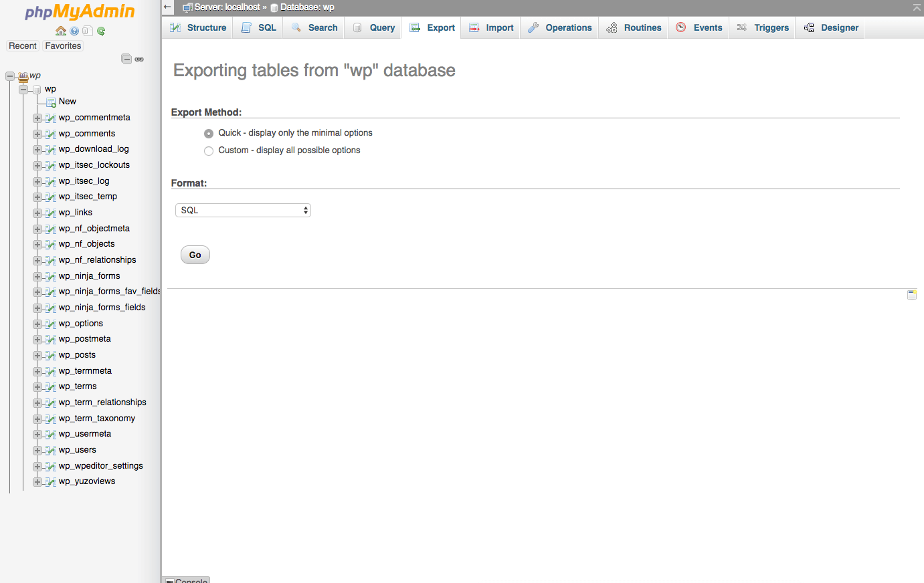
Task: Click the table icon beside wp_commentmeta
Action: [x=51, y=118]
